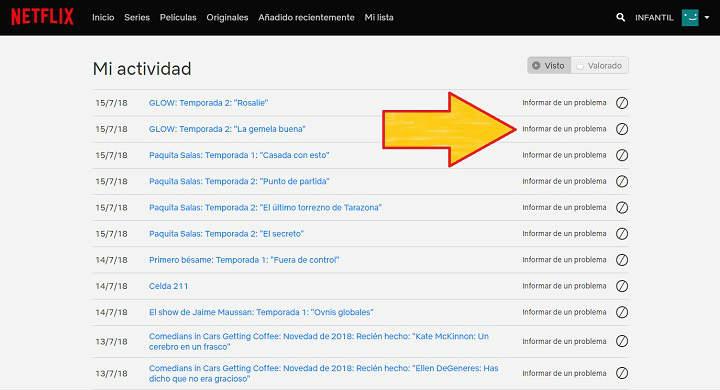720x390 pixels.
Task: Report a problem for "Ovnis globales"
Action: tap(564, 312)
